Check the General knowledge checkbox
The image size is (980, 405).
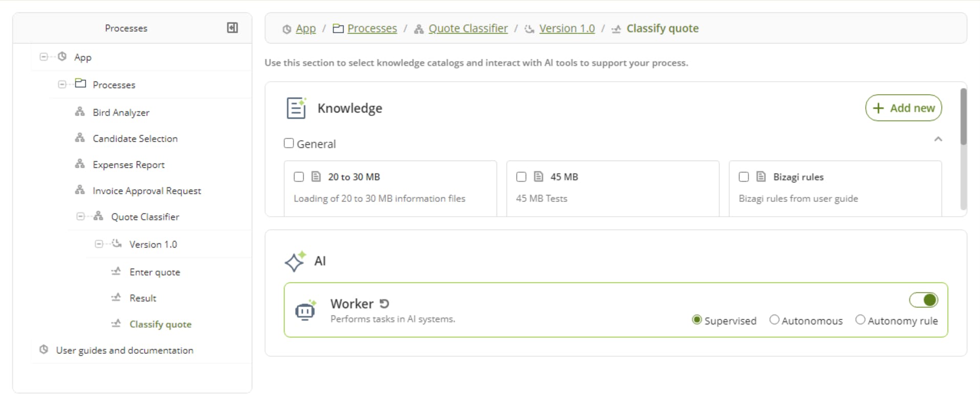pyautogui.click(x=289, y=144)
